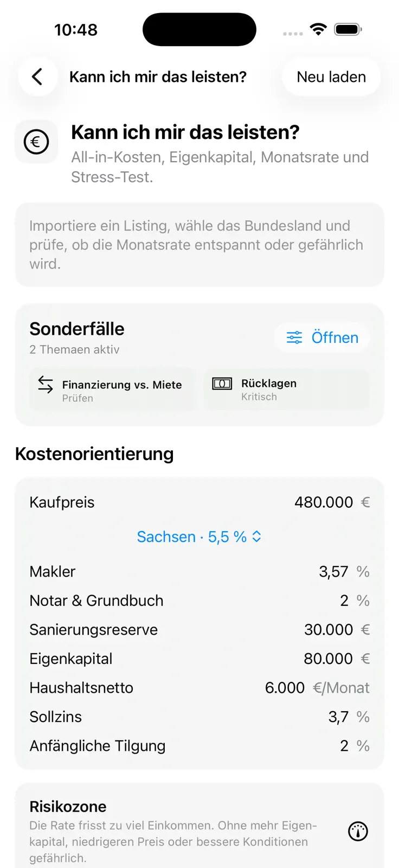Tap the euro coin header icon

[x=36, y=142]
